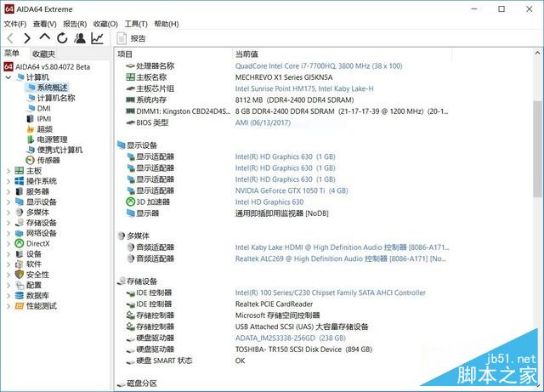The image size is (544, 392).
Task: Open the AMI (06/13/2017) BIOS link
Action: 263,122
